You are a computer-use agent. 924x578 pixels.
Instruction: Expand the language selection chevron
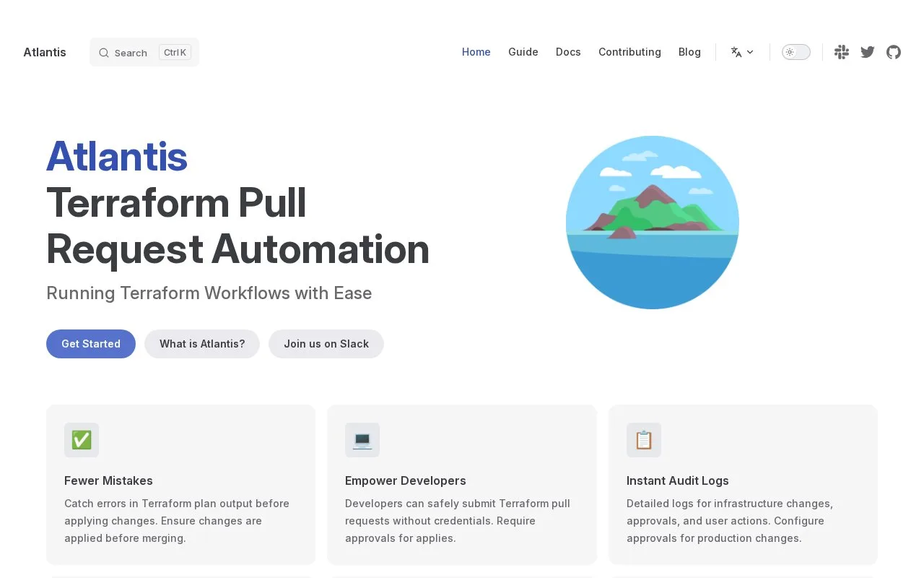pyautogui.click(x=750, y=52)
